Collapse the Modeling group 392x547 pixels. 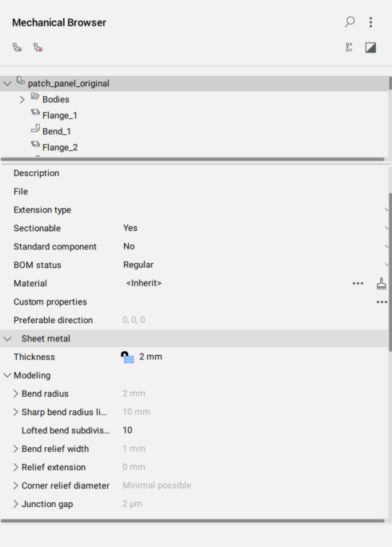coord(7,375)
